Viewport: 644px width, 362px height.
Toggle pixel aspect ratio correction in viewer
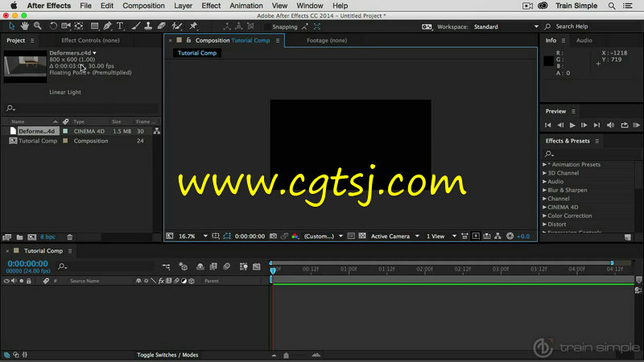click(x=464, y=236)
